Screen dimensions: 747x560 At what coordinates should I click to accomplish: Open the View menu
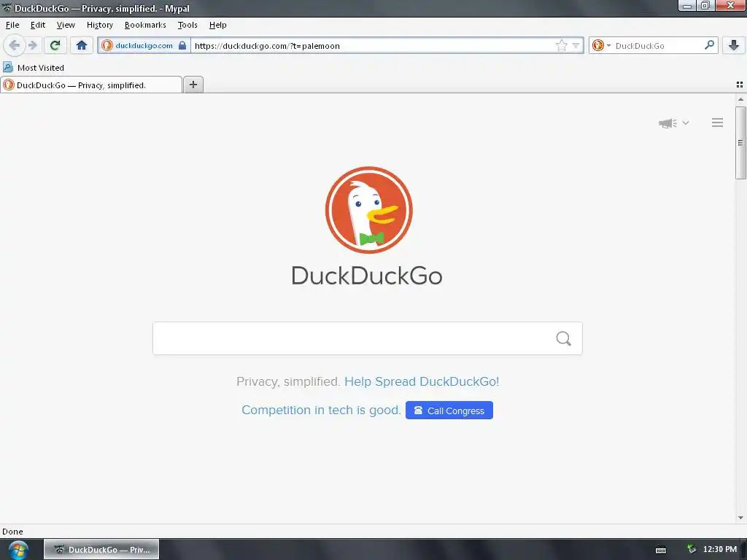(66, 25)
